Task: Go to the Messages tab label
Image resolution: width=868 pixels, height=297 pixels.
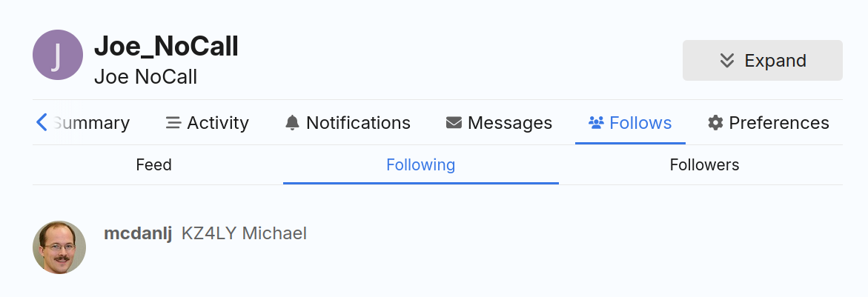Action: pyautogui.click(x=510, y=123)
